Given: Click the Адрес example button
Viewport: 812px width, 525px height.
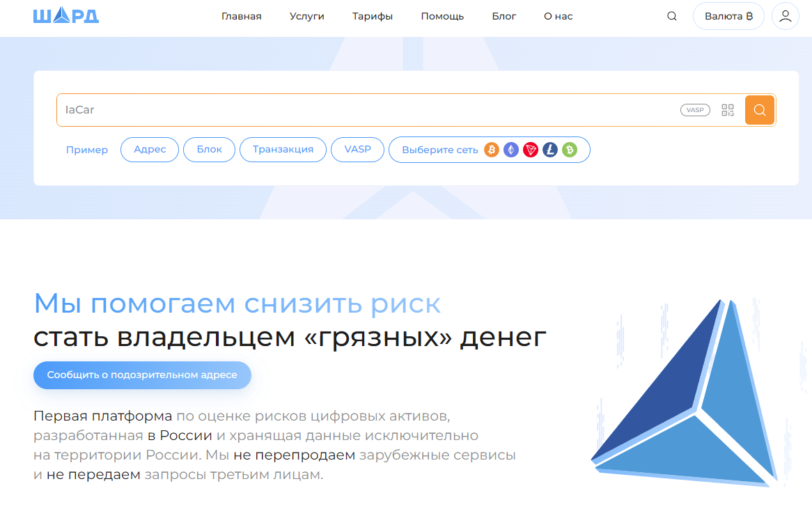Looking at the screenshot, I should coord(150,150).
